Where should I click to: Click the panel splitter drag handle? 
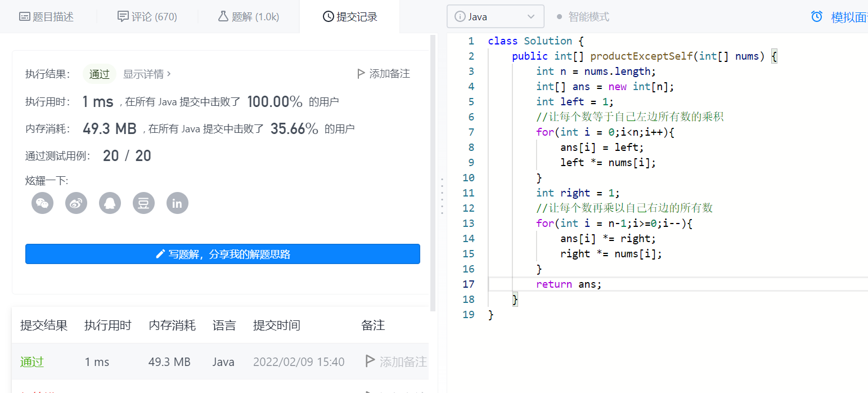tap(442, 196)
